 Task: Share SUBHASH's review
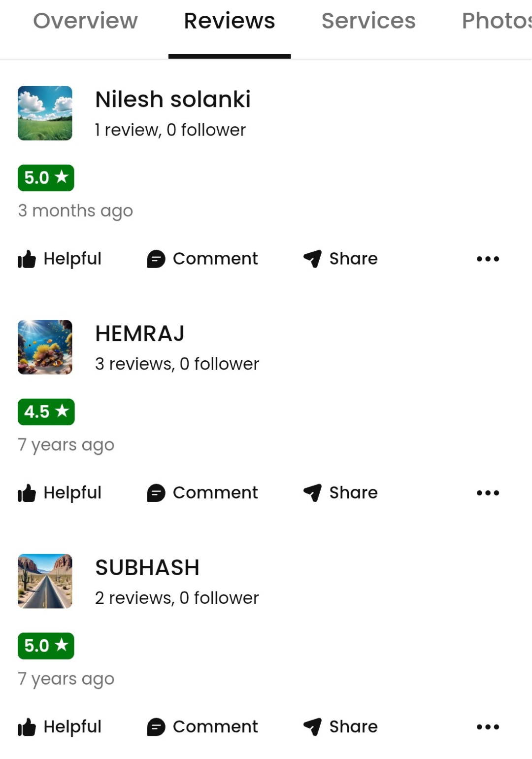[x=340, y=727]
